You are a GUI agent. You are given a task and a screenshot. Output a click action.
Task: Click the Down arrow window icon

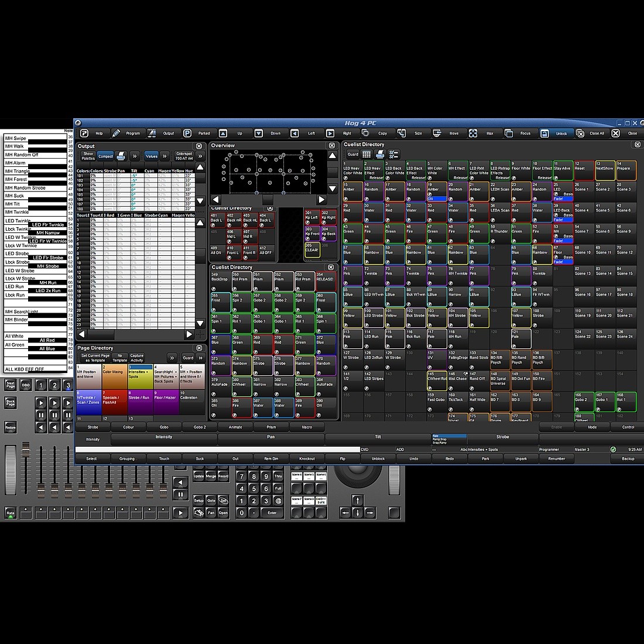[x=259, y=133]
